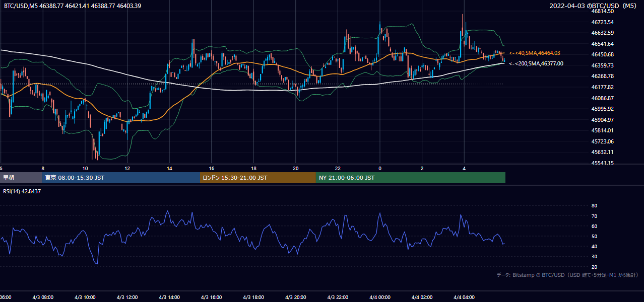Click RSI scale value 40

point(594,246)
